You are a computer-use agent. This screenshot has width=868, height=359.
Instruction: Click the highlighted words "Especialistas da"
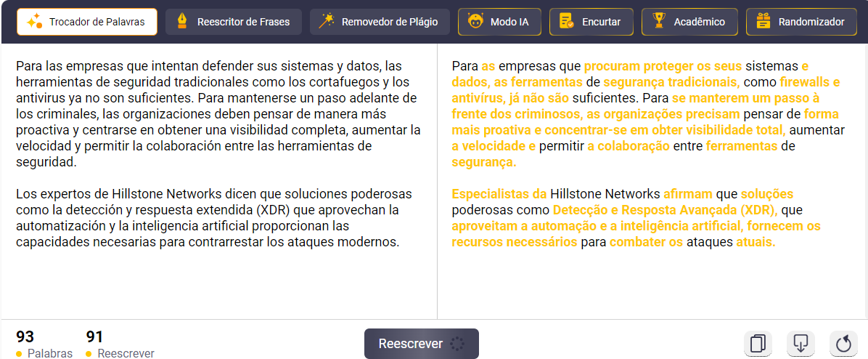499,194
